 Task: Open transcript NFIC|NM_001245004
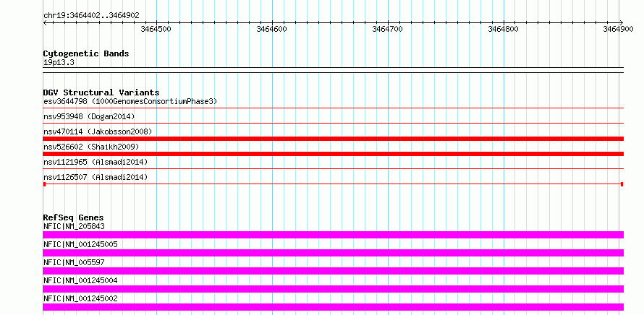80,280
